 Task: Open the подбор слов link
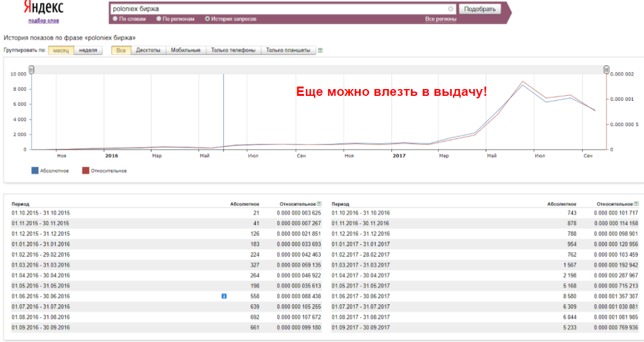coord(43,20)
